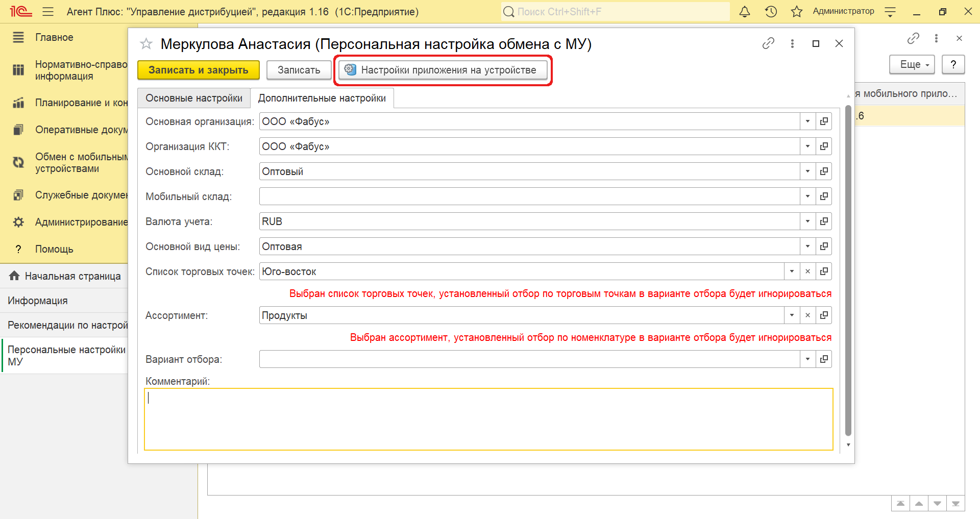
Task: Open Основной вид цены value form icon
Action: click(824, 246)
